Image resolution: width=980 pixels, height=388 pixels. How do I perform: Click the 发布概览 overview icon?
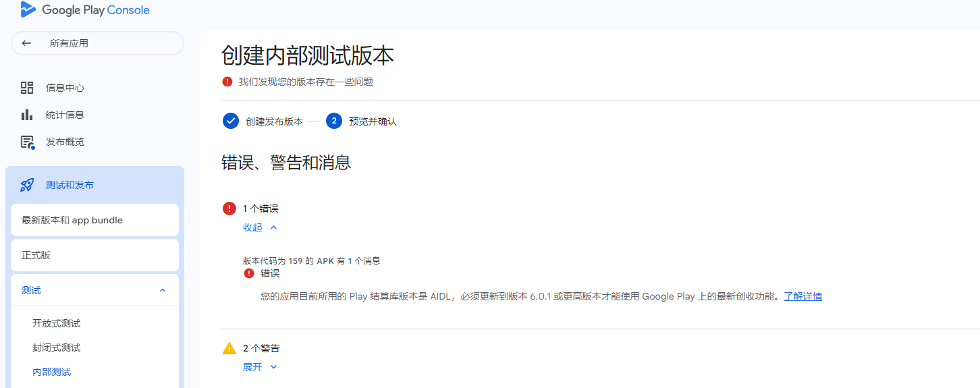(27, 142)
